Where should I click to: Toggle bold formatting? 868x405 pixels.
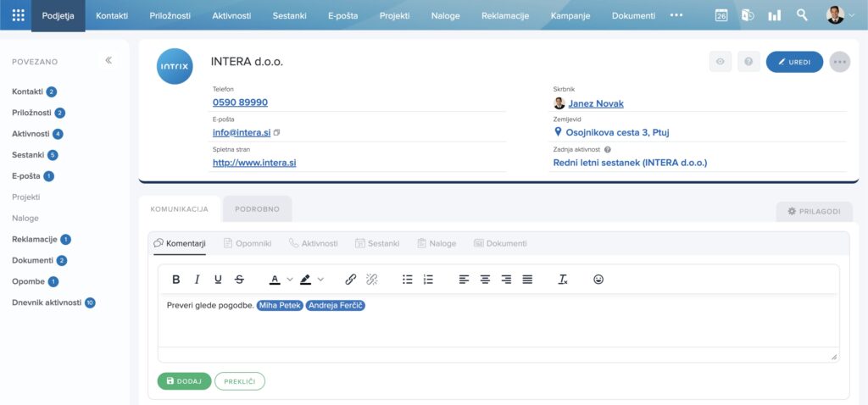[176, 280]
